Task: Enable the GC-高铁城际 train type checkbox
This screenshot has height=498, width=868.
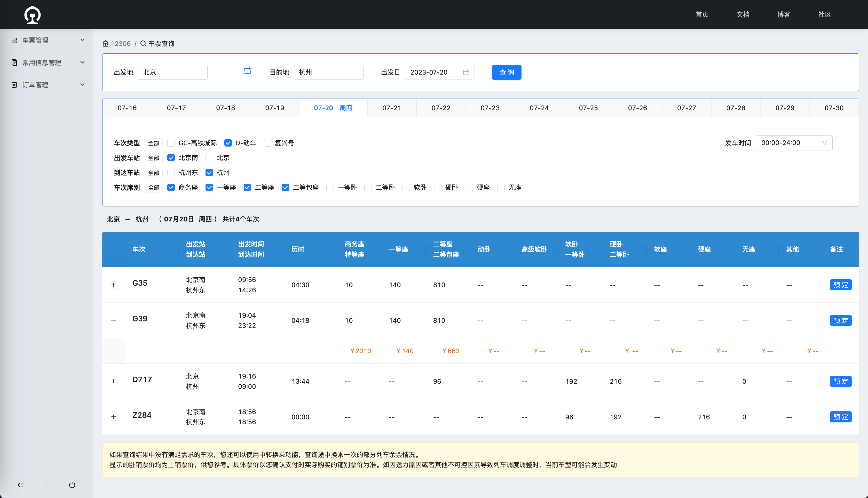Action: [171, 143]
